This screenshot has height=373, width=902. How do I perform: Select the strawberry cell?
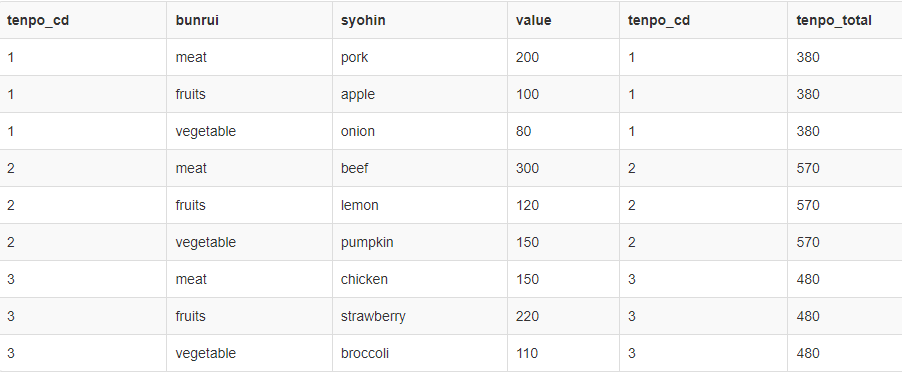[x=420, y=316]
